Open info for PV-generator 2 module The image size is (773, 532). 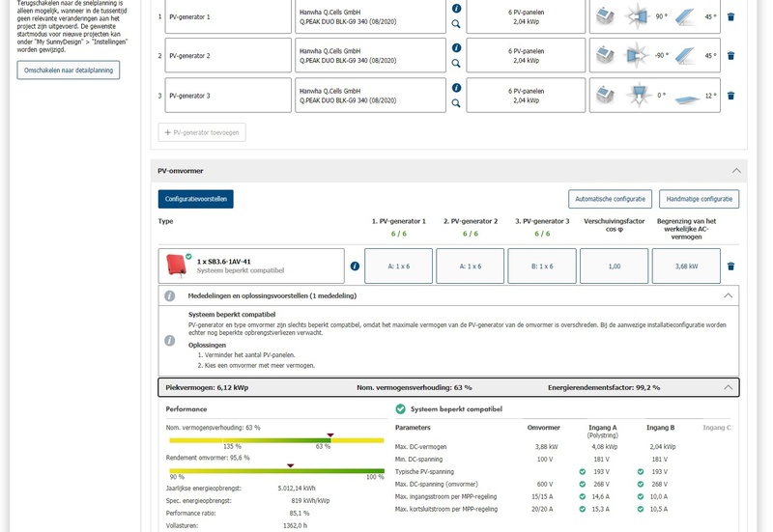click(456, 47)
